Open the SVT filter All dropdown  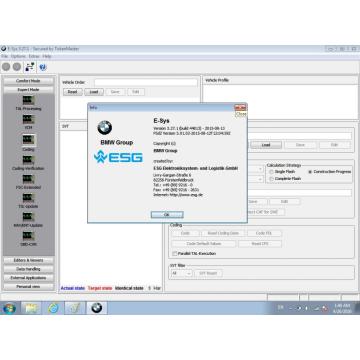pyautogui.click(x=181, y=273)
